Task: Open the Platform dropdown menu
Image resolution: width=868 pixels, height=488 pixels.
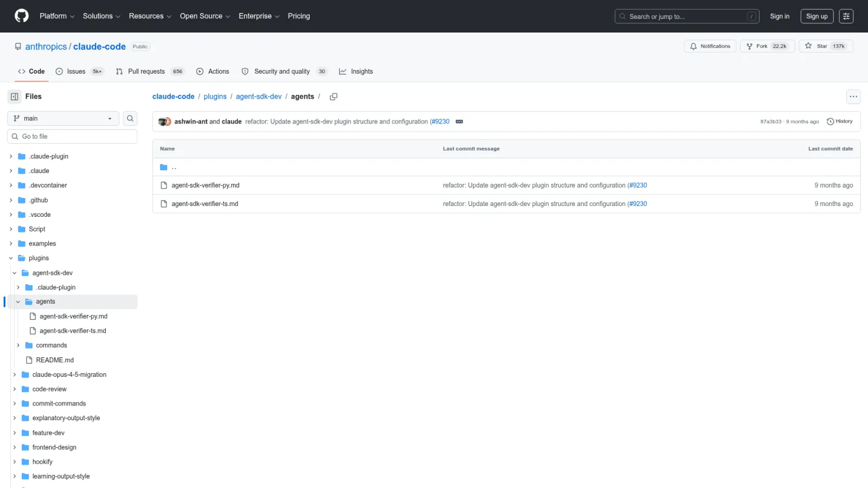Action: click(x=57, y=16)
